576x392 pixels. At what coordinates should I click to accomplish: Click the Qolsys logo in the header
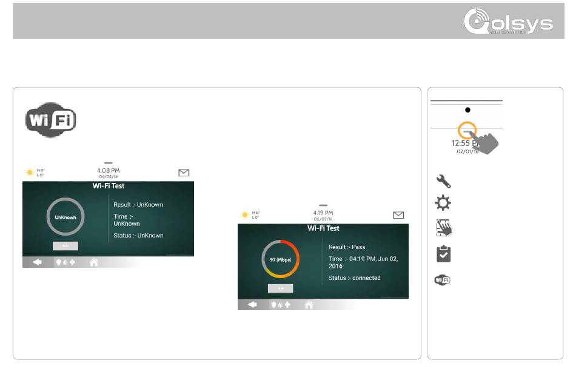509,22
